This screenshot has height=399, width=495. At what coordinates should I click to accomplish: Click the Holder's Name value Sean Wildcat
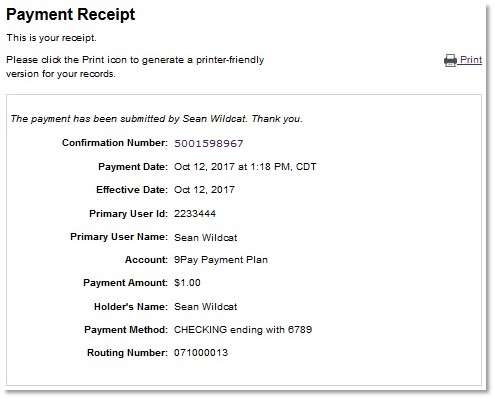tap(206, 307)
